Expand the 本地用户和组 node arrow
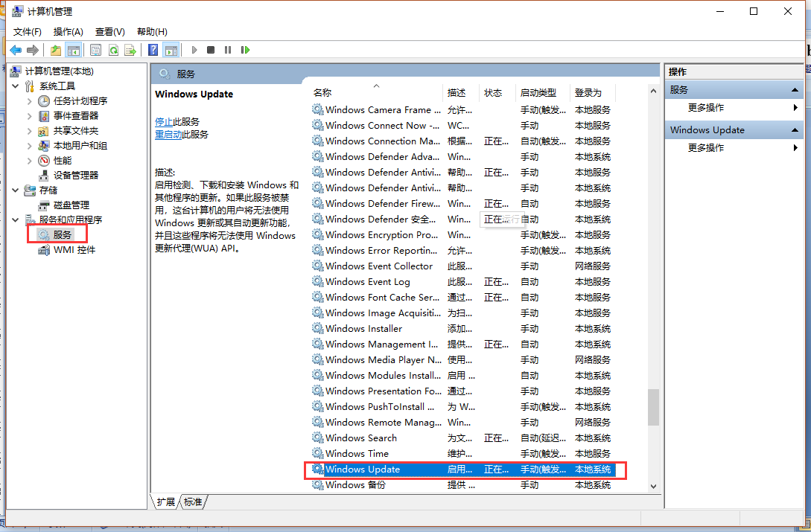811x532 pixels. pyautogui.click(x=30, y=147)
